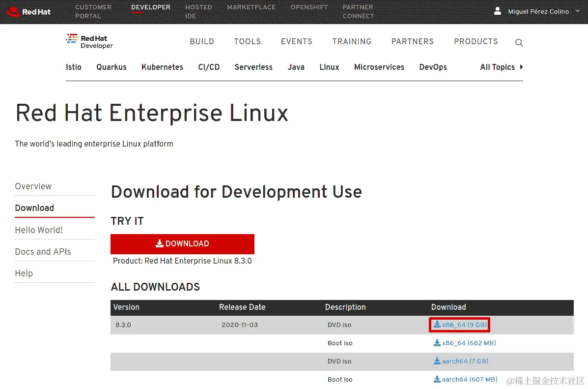Click the download icon beside x86_64 (9 GB)
Viewport: 588px width, 389px height.
[x=437, y=325]
